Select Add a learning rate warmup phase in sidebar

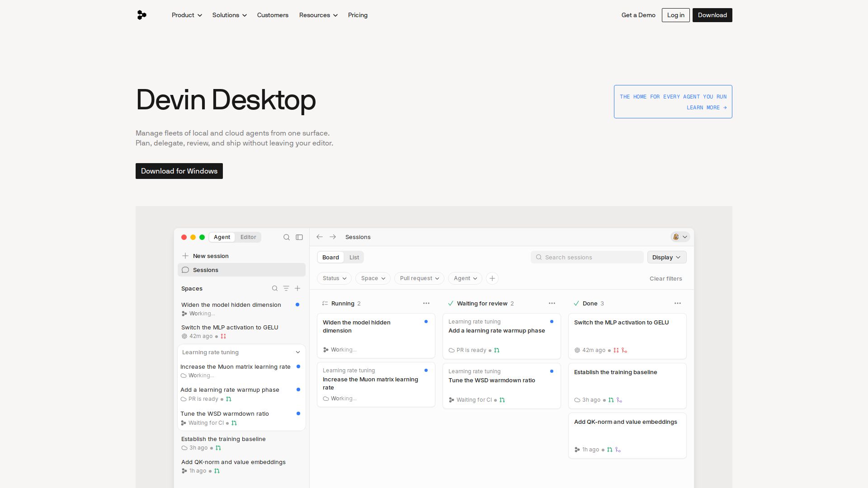coord(241,394)
